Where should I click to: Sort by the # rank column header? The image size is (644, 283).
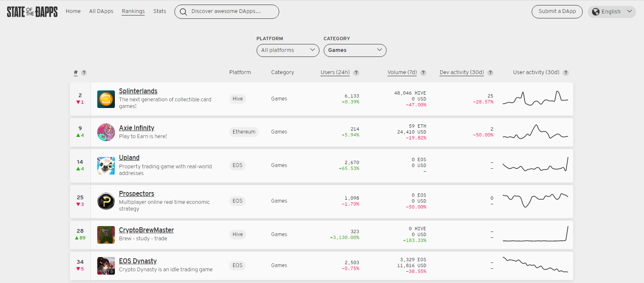coord(76,72)
